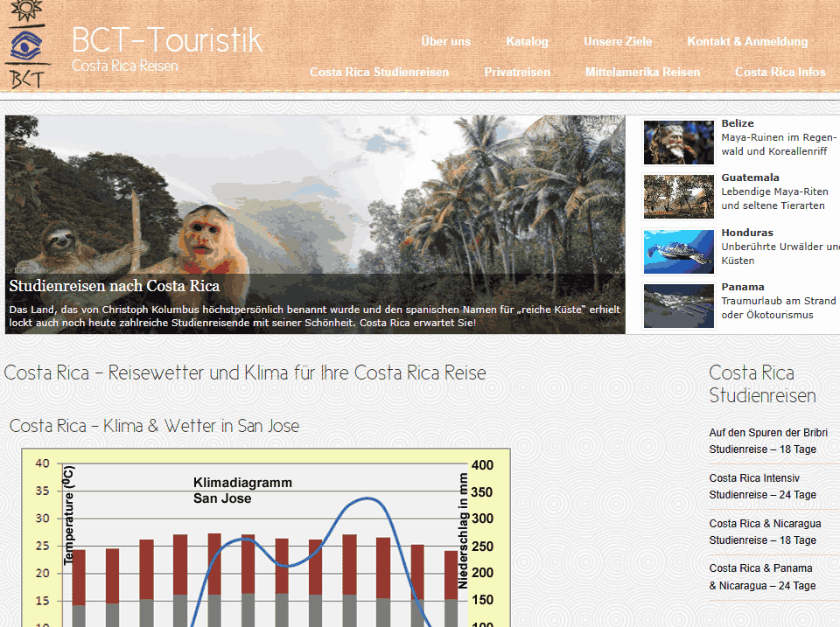Open the Über uns menu
Image resolution: width=840 pixels, height=627 pixels.
[445, 41]
